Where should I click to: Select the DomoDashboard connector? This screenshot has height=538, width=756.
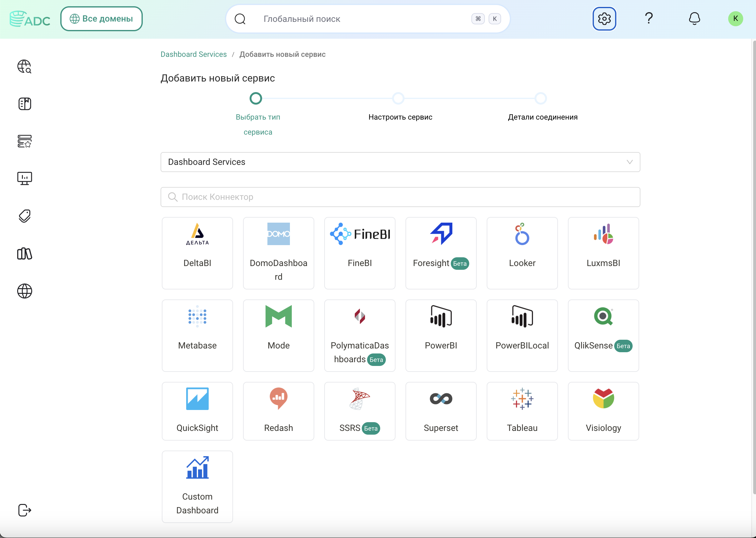pos(278,253)
